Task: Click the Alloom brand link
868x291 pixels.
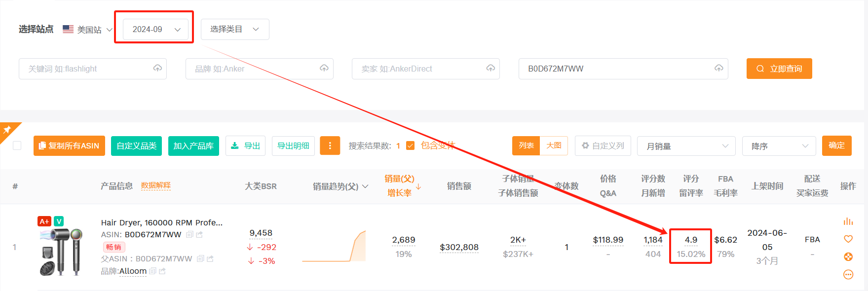Action: [133, 271]
